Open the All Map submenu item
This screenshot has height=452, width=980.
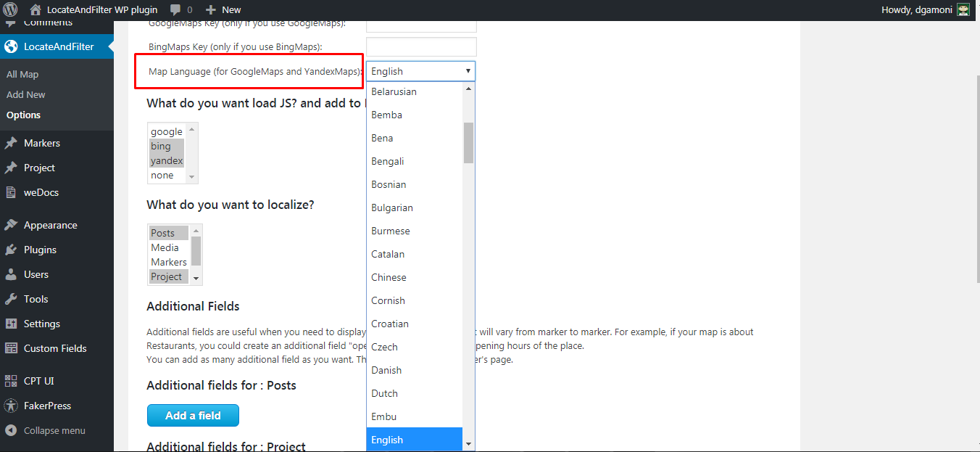pyautogui.click(x=22, y=74)
